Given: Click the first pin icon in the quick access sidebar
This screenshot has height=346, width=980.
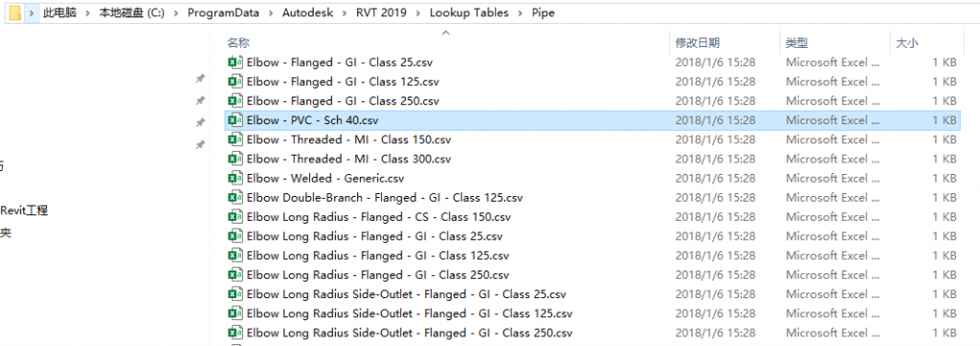Looking at the screenshot, I should click(x=200, y=78).
